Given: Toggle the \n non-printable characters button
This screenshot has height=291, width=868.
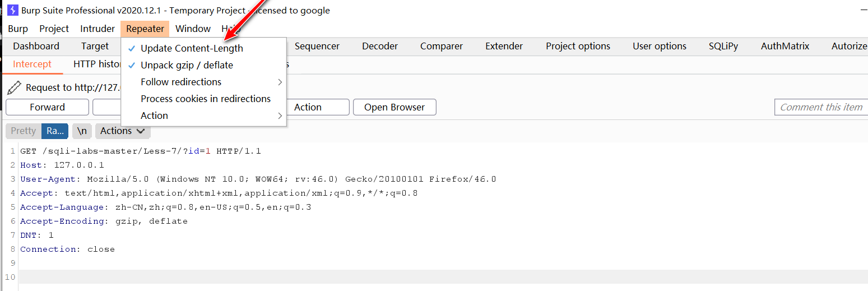Looking at the screenshot, I should pos(82,131).
